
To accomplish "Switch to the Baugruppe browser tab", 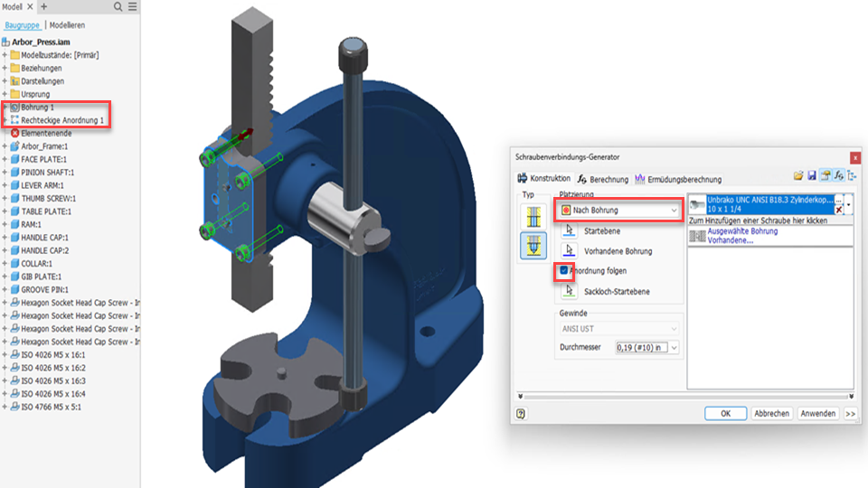I will click(x=22, y=25).
